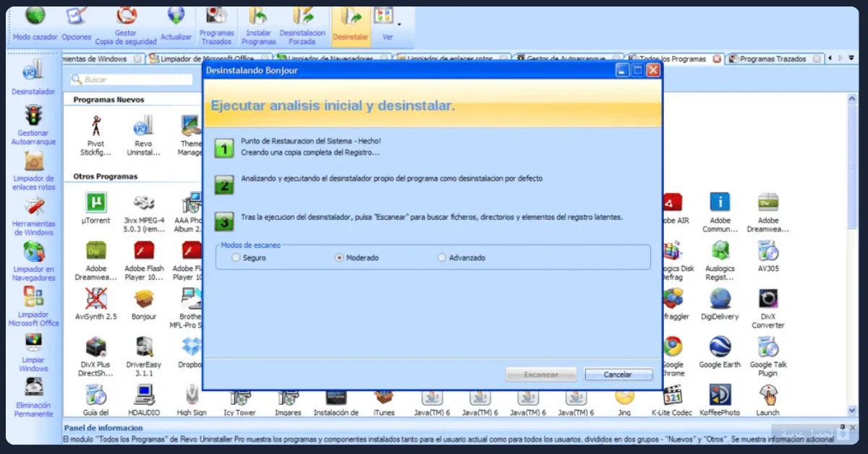Screen dimensions: 868x454
Task: Select the Moderado scan mode
Action: [x=357, y=257]
